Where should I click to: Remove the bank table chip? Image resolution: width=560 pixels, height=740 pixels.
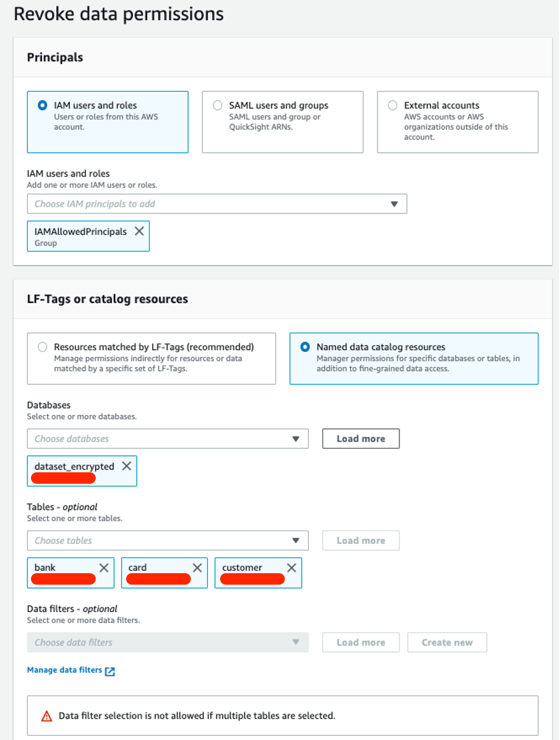click(104, 567)
